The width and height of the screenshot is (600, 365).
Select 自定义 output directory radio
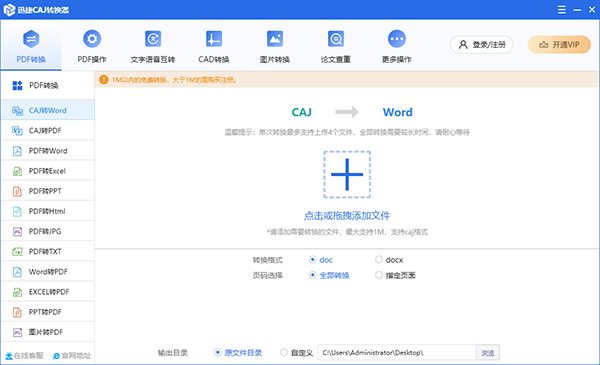click(x=284, y=352)
